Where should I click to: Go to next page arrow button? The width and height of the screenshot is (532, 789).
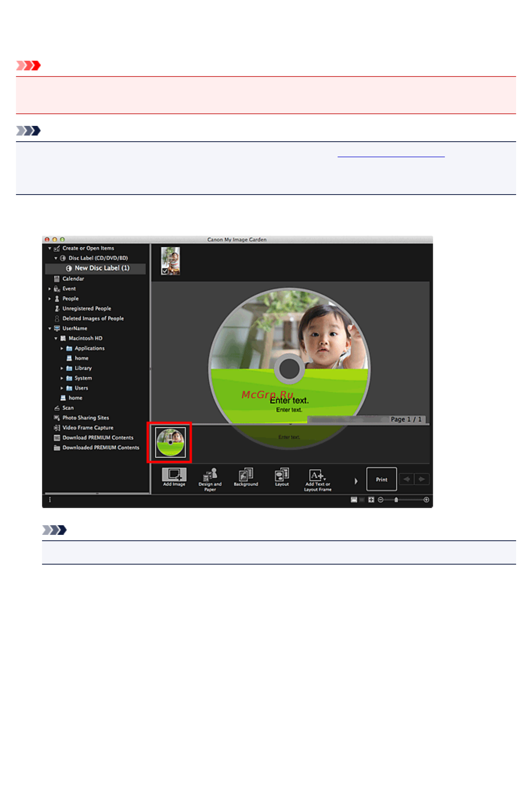[x=422, y=479]
